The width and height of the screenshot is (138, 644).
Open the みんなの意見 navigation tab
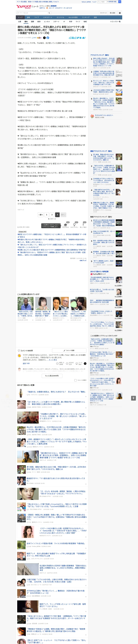[x=73, y=17]
